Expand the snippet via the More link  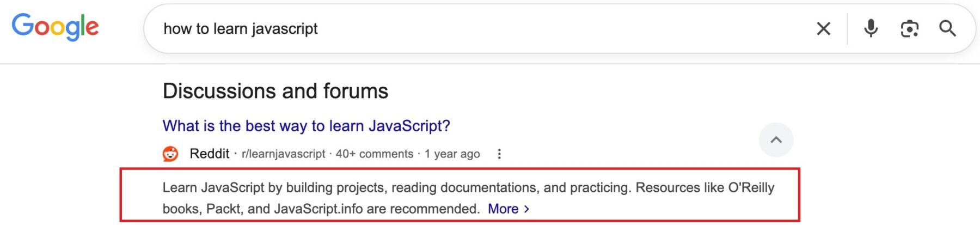pos(503,209)
